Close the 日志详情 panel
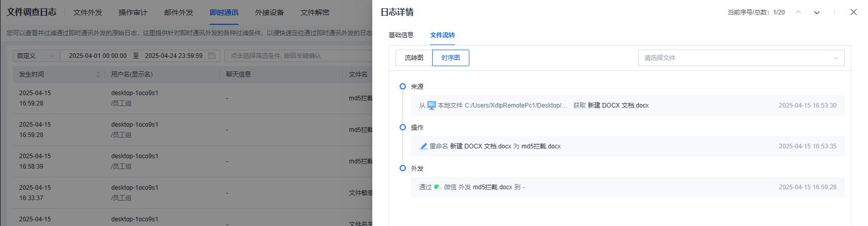Screen dimensions: 868x226 (x=854, y=12)
